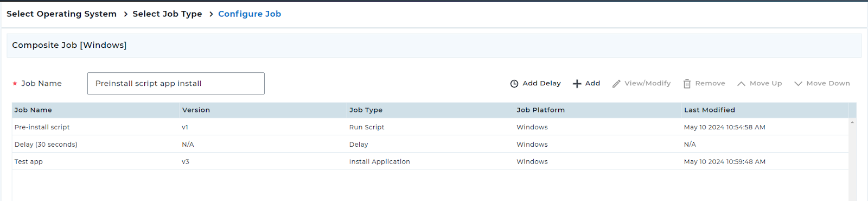Click the Install Application job type cell
The image size is (868, 201).
pos(380,161)
